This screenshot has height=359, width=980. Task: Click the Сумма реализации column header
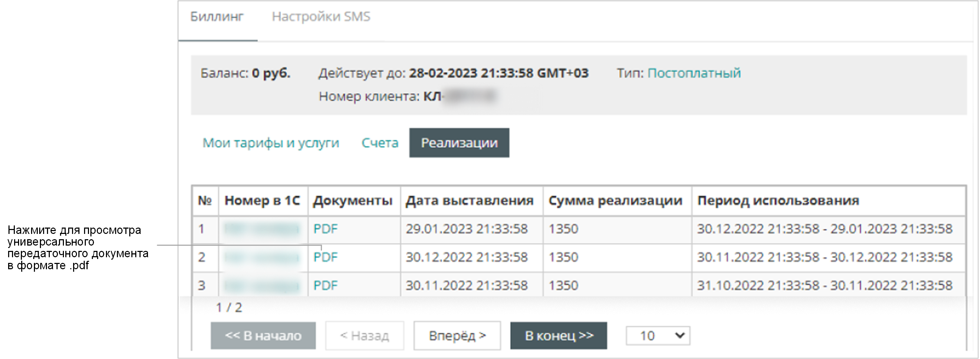[615, 201]
